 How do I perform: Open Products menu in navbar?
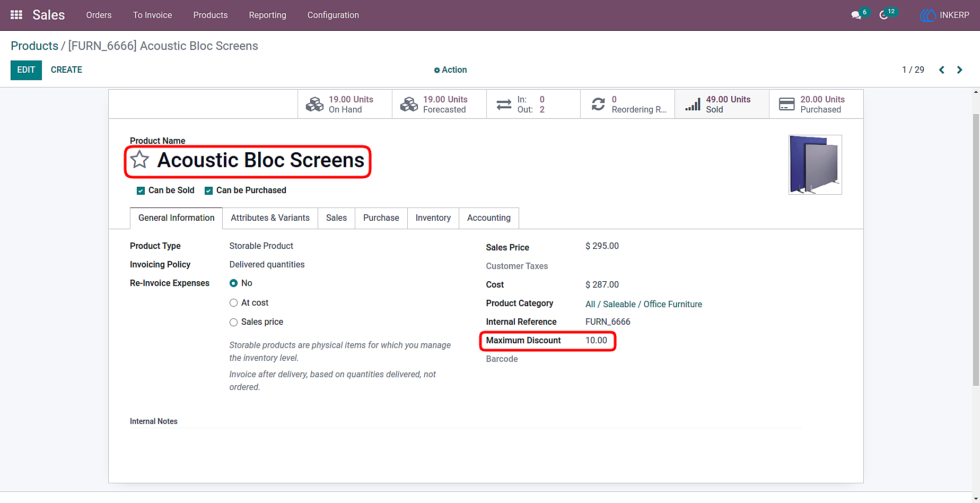(x=211, y=15)
